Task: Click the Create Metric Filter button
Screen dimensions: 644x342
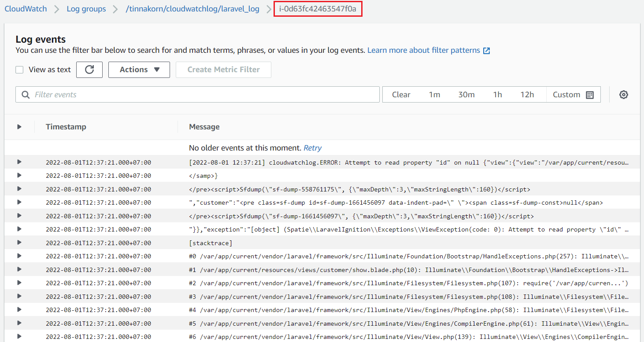Action: click(223, 70)
